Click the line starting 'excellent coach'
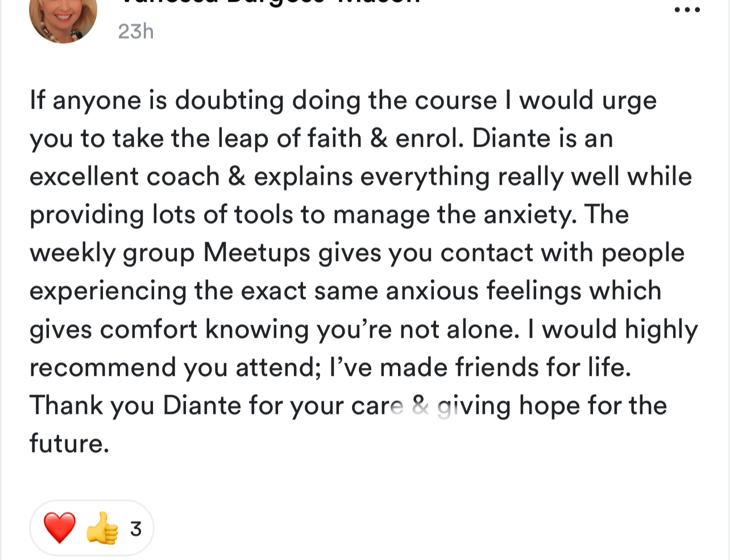This screenshot has width=730, height=560. click(360, 177)
